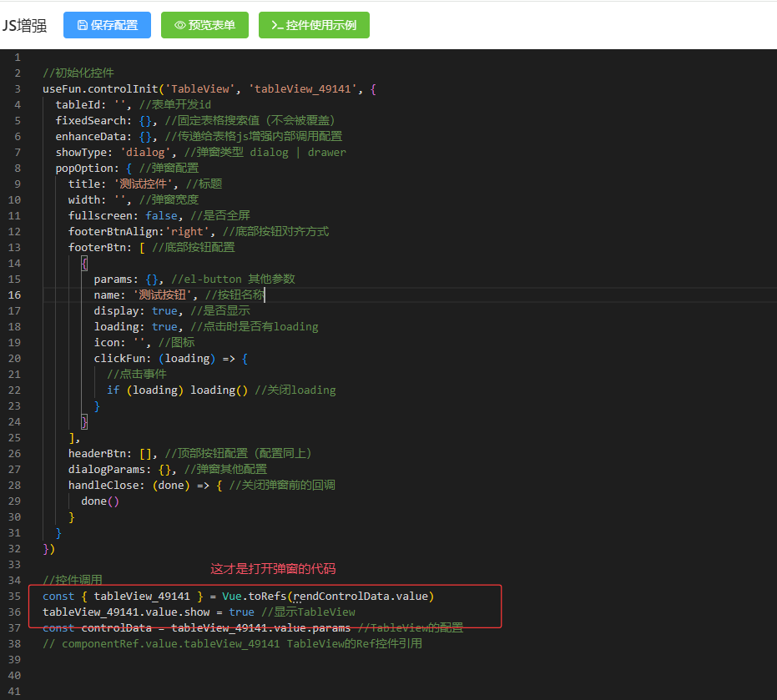Click the 保存配置 save button
The height and width of the screenshot is (700, 777).
coord(107,25)
